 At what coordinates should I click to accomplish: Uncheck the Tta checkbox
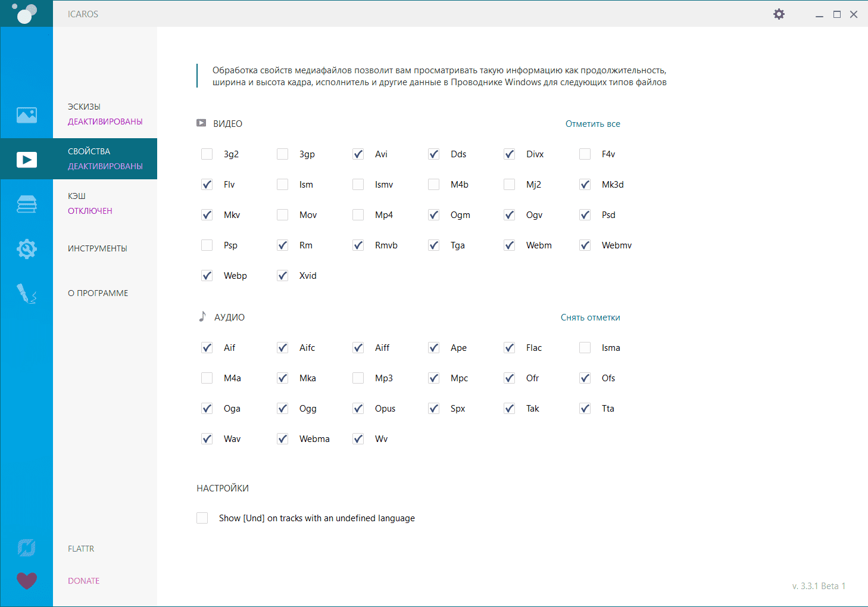585,409
